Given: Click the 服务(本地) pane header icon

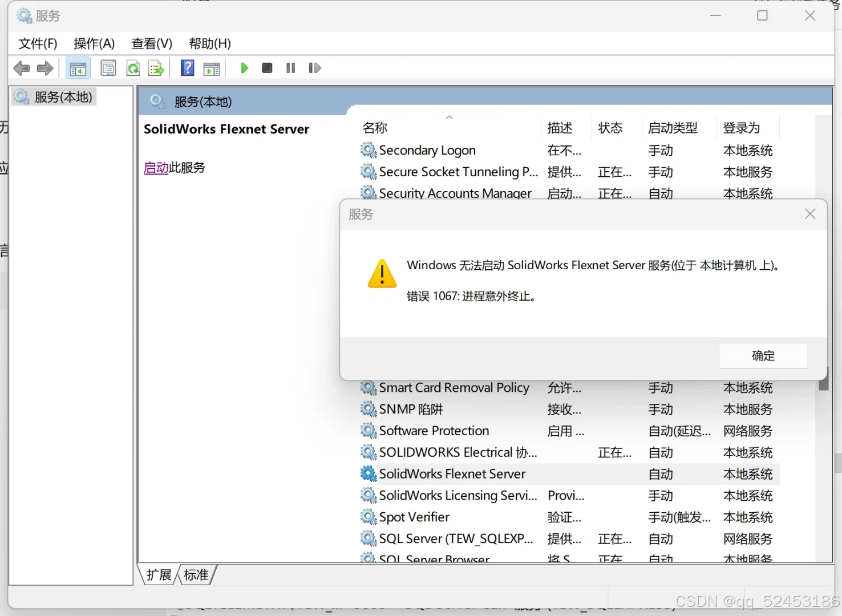Looking at the screenshot, I should (x=157, y=102).
